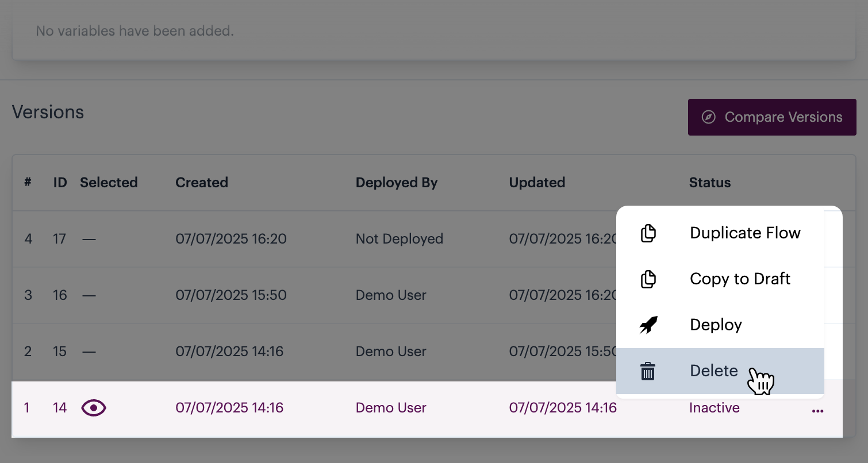Click the Status column header
The width and height of the screenshot is (868, 463).
pos(709,183)
